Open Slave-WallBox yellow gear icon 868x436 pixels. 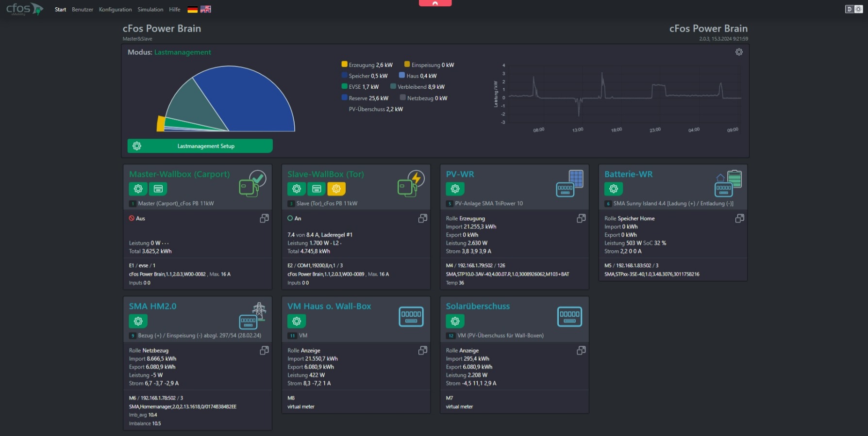pos(336,189)
